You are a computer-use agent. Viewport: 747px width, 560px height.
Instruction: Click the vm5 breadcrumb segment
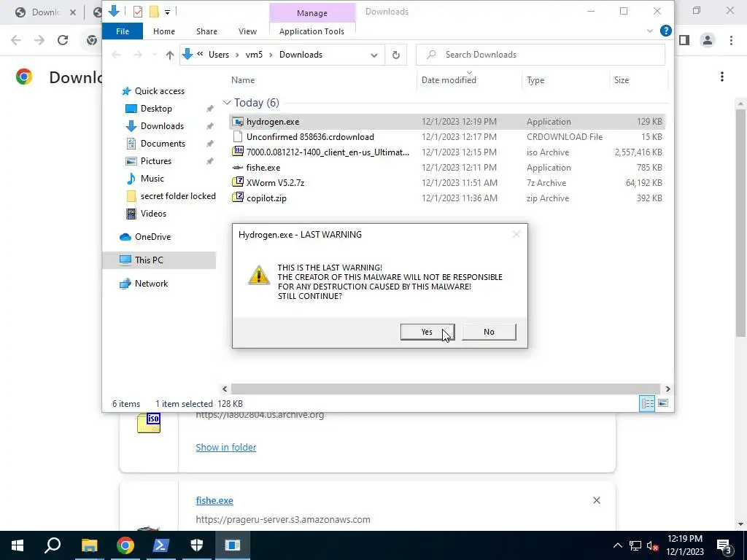[x=254, y=55]
